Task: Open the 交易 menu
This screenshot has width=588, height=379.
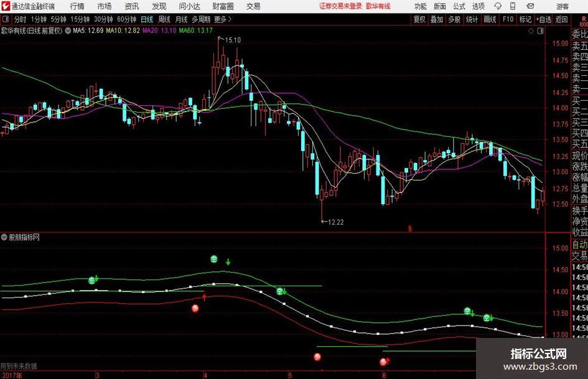Action: (253, 6)
